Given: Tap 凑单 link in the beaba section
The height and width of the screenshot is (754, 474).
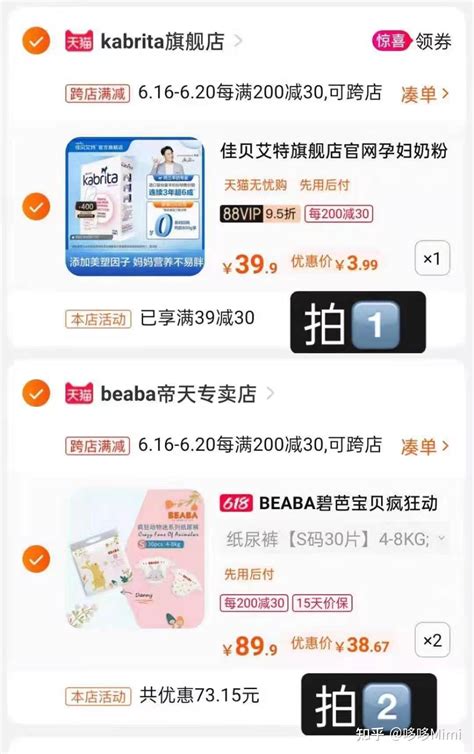Looking at the screenshot, I should [424, 447].
